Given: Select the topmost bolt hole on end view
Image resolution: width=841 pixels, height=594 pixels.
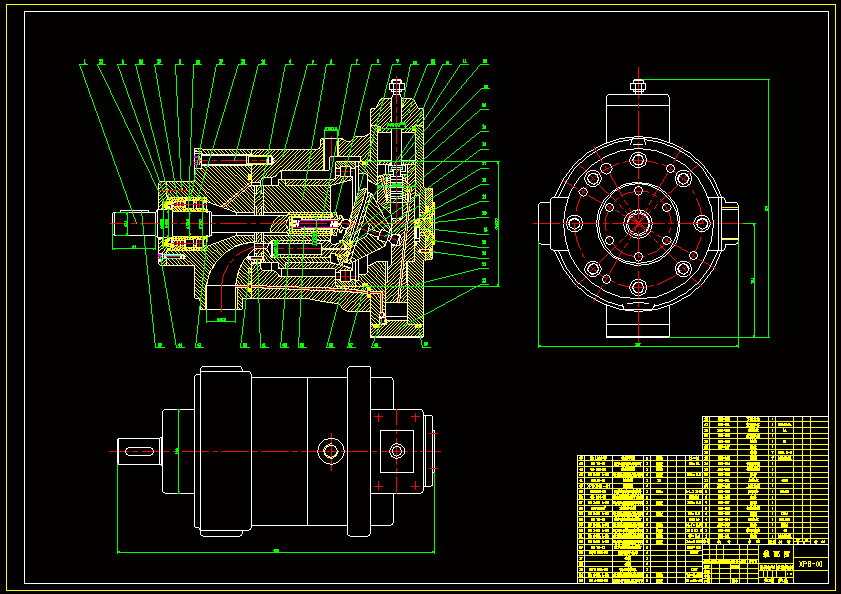Looking at the screenshot, I should [x=638, y=160].
